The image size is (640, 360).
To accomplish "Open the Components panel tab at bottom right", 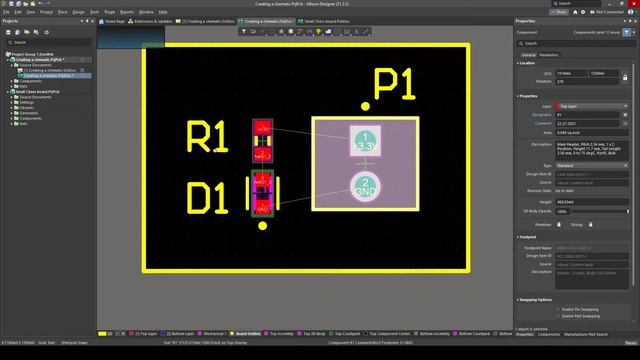I will click(549, 335).
